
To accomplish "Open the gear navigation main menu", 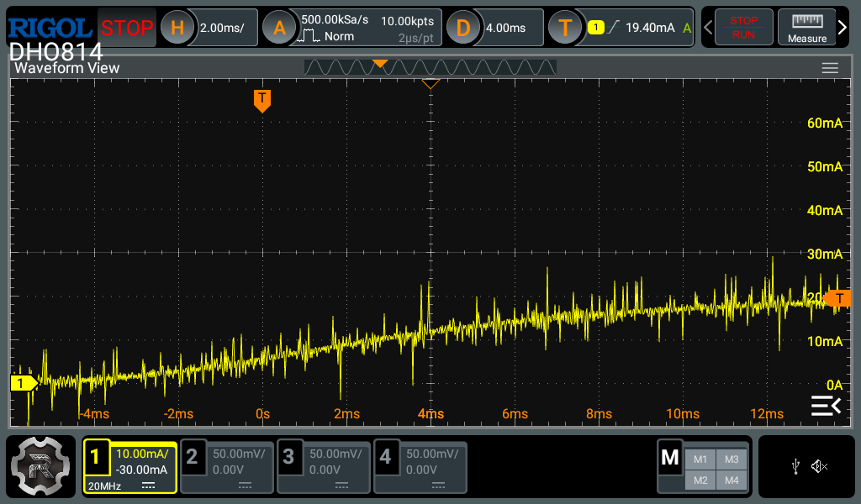I will 40,467.
